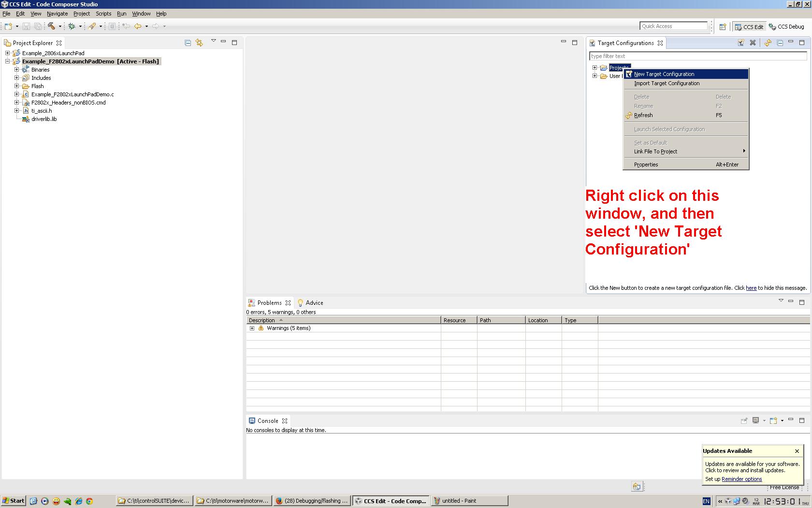Open the Project menu in the menu bar
Viewport: 812px width, 508px height.
tap(81, 14)
